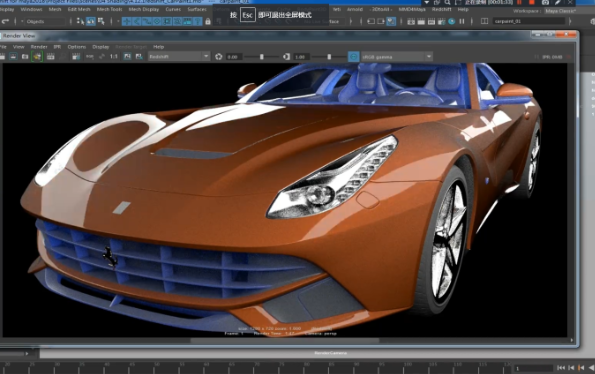
Task: Click the gamma slider handle in Render View
Action: pyautogui.click(x=329, y=57)
